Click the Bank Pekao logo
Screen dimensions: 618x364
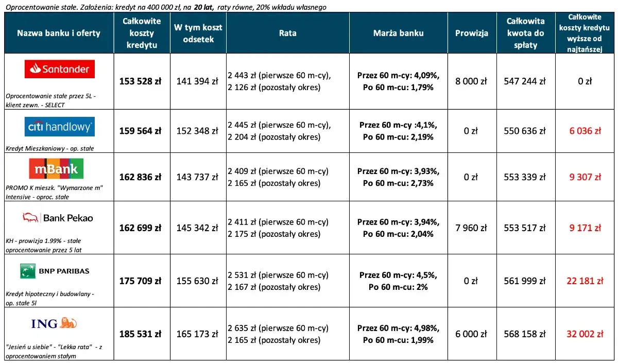(57, 218)
